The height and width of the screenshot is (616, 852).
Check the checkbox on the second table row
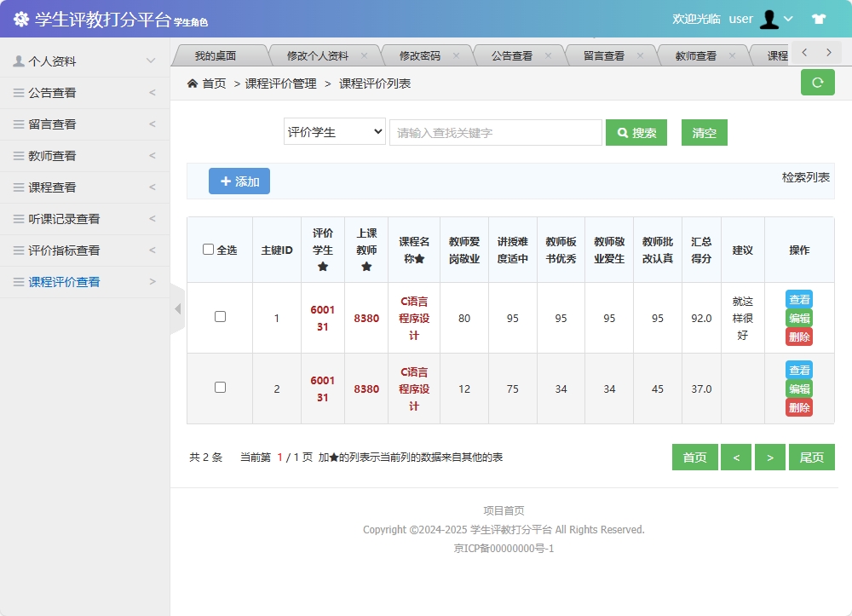(220, 388)
